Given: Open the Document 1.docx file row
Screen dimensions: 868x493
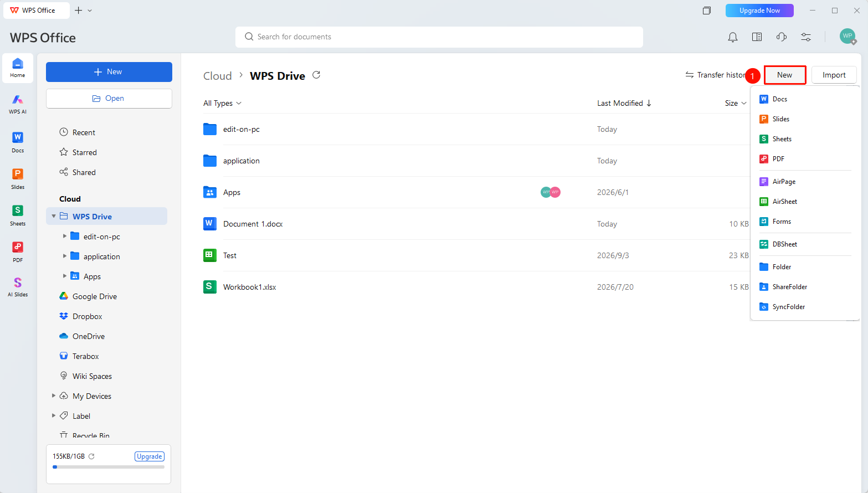Looking at the screenshot, I should pos(476,224).
